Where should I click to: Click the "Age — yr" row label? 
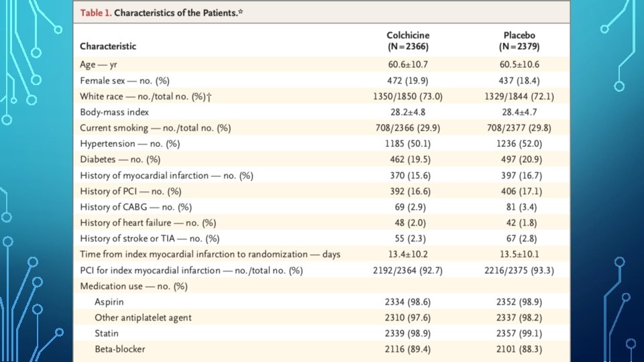[99, 66]
